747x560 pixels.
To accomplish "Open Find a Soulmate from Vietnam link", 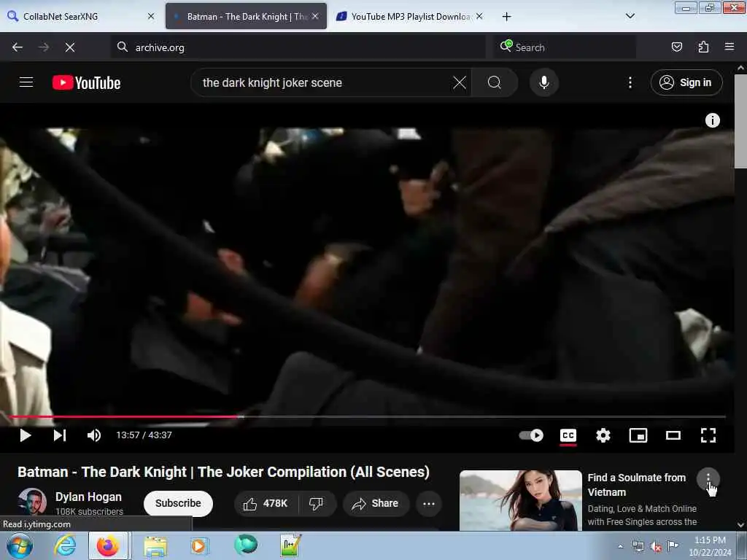I will click(x=636, y=485).
